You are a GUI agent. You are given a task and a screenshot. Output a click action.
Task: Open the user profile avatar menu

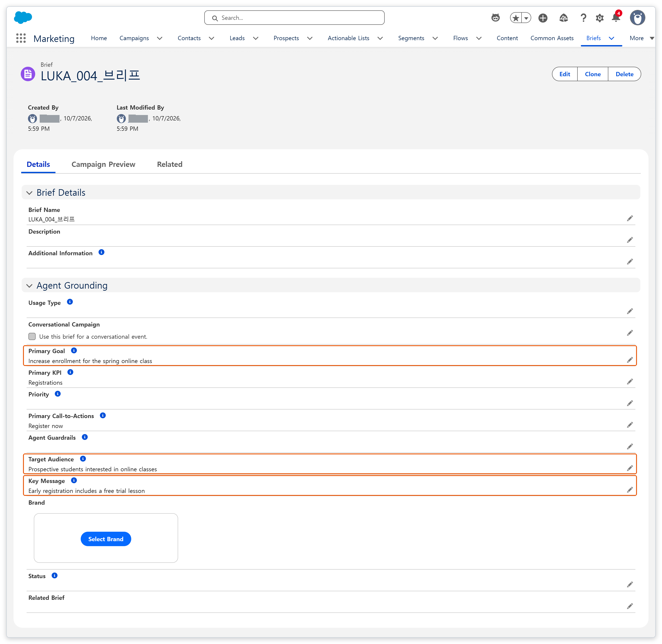click(637, 18)
